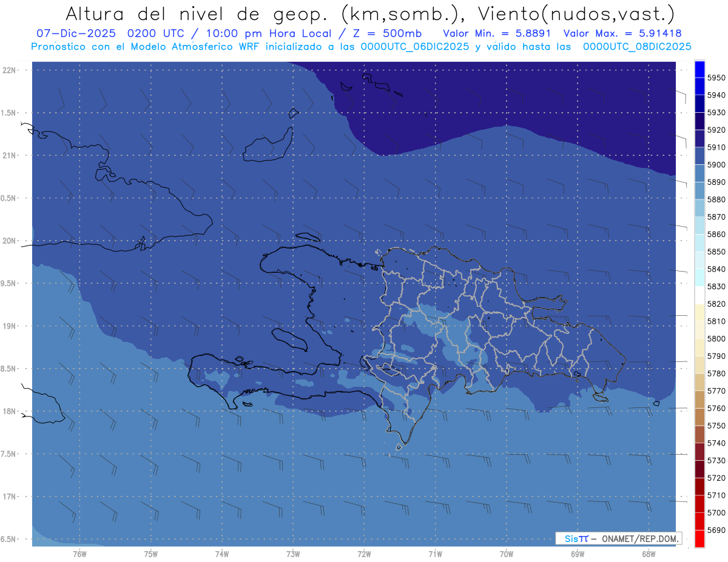Click the '68W' longitude label
This screenshot has height=562, width=728.
[649, 554]
